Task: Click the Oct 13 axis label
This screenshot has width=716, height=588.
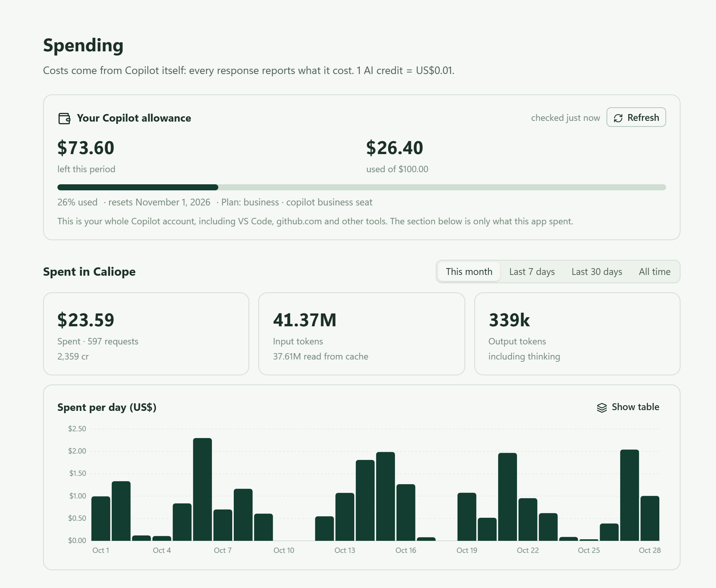Action: (345, 550)
